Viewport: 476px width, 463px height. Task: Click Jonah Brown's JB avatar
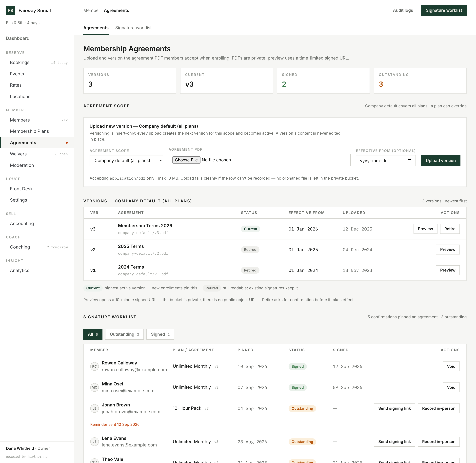[x=95, y=408]
